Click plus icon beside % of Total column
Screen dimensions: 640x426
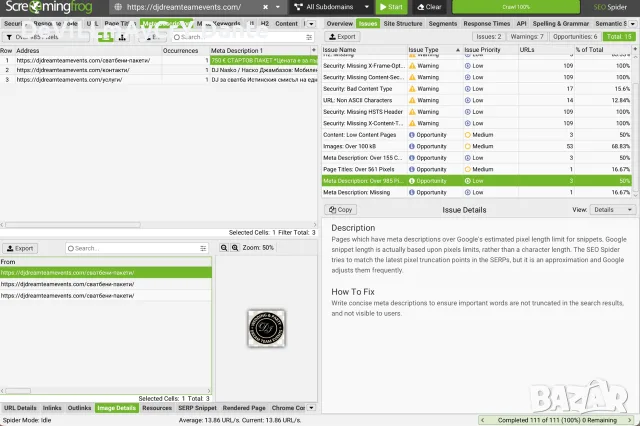click(635, 49)
